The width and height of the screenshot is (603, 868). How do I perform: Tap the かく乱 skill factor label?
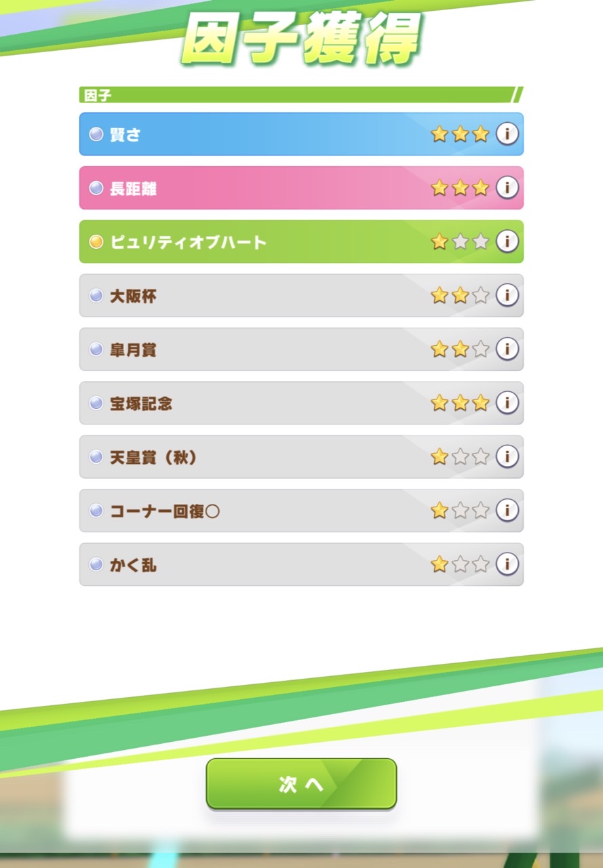pyautogui.click(x=133, y=565)
